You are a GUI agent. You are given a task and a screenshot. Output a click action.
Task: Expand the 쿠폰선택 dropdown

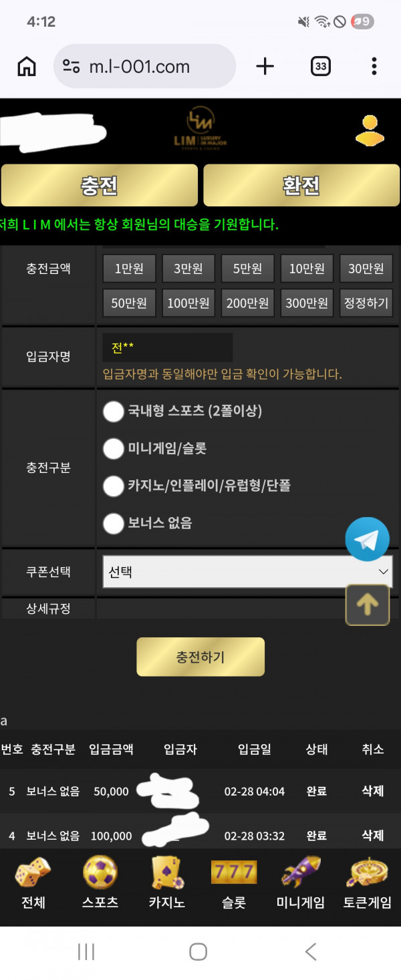(x=247, y=572)
